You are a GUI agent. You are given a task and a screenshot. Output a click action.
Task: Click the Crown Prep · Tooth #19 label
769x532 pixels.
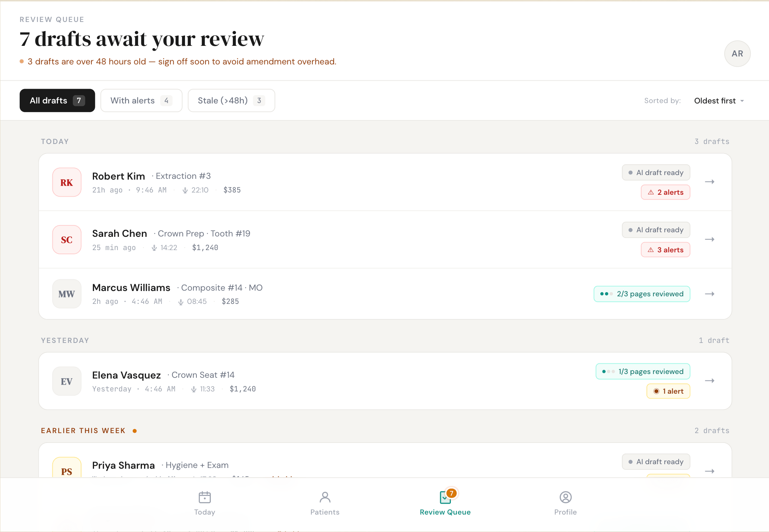(204, 233)
